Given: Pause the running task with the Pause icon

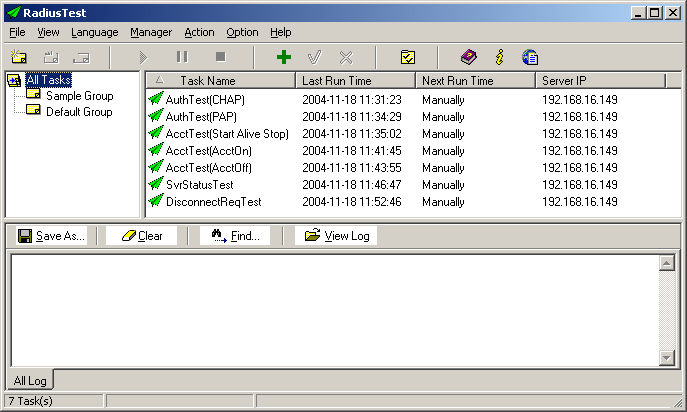Looking at the screenshot, I should pyautogui.click(x=182, y=57).
